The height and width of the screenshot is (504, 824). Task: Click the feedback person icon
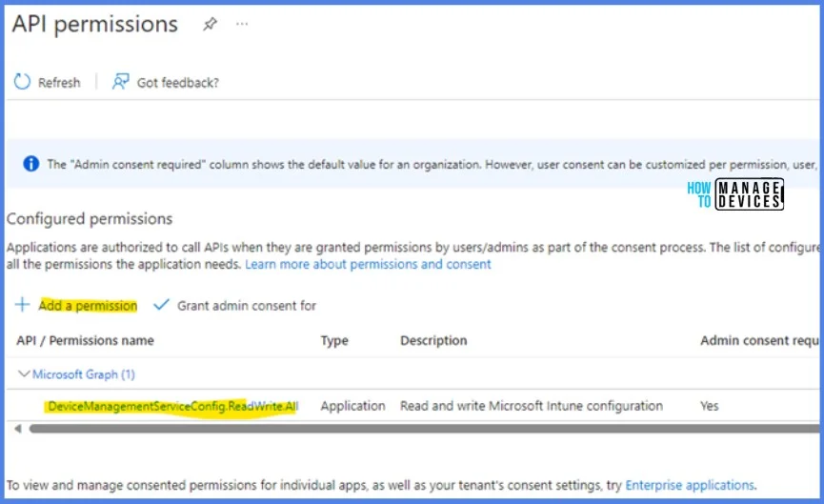(120, 82)
